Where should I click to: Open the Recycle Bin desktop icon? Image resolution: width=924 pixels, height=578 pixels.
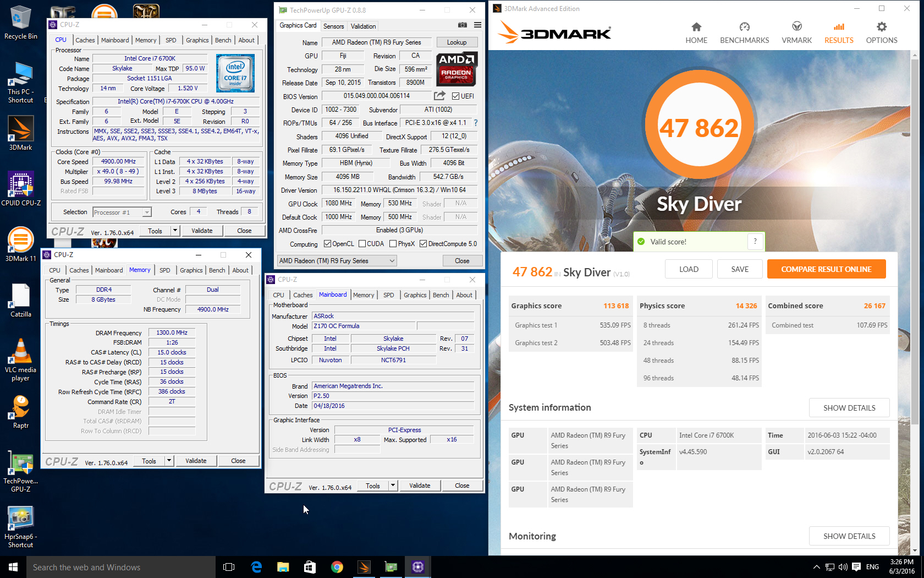[x=20, y=22]
